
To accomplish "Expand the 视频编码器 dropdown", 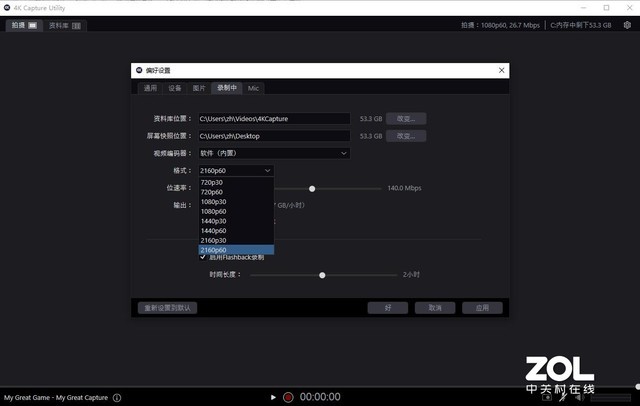I will click(274, 153).
